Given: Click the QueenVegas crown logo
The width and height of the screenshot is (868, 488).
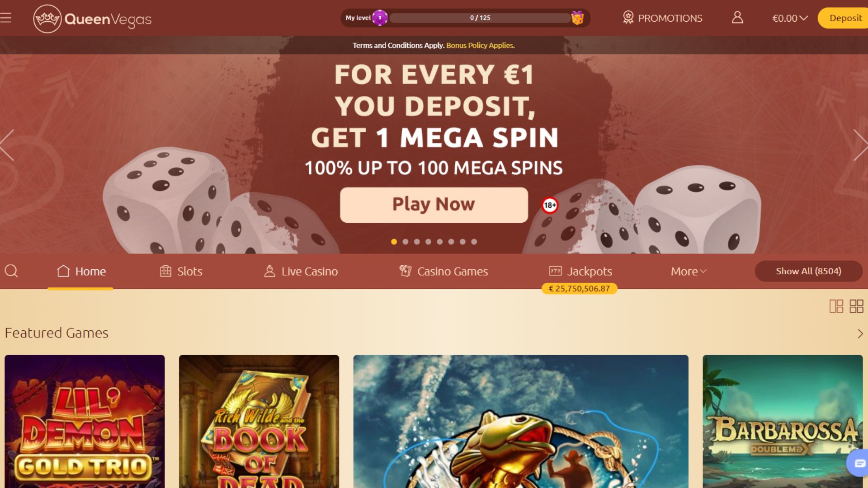Looking at the screenshot, I should click(x=47, y=19).
